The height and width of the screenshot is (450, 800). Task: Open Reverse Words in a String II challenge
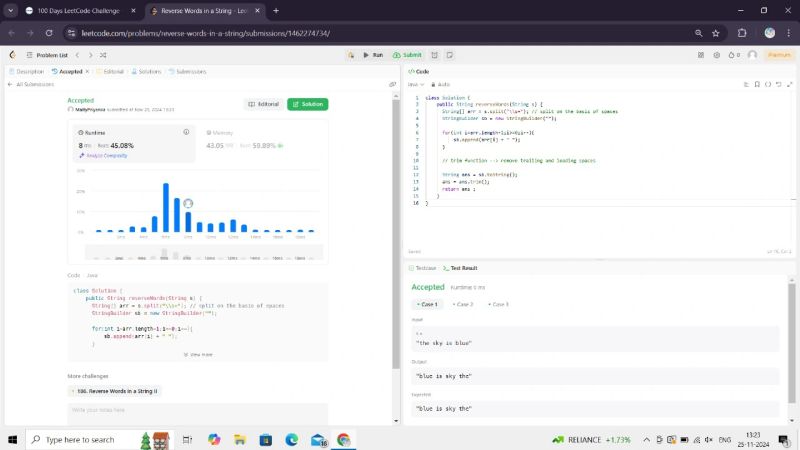coord(115,391)
